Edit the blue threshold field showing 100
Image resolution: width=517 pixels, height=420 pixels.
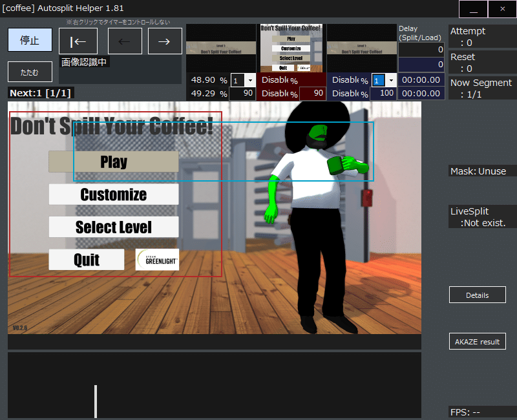[383, 93]
